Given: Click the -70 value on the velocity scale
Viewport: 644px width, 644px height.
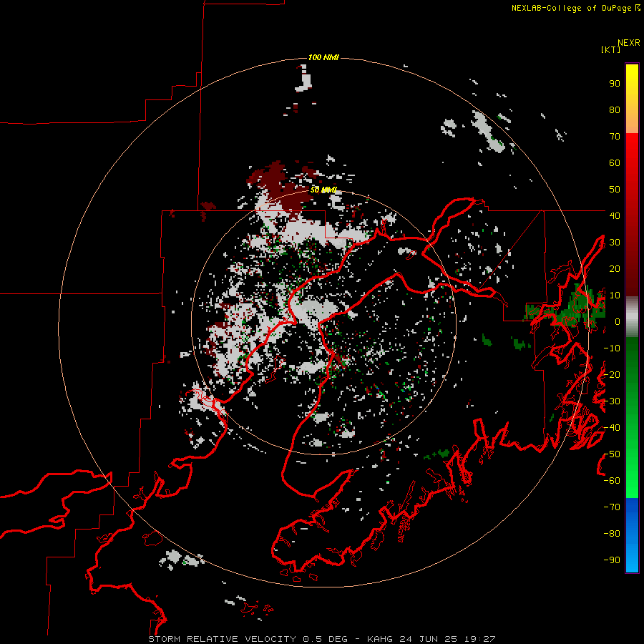Looking at the screenshot, I should [x=612, y=507].
